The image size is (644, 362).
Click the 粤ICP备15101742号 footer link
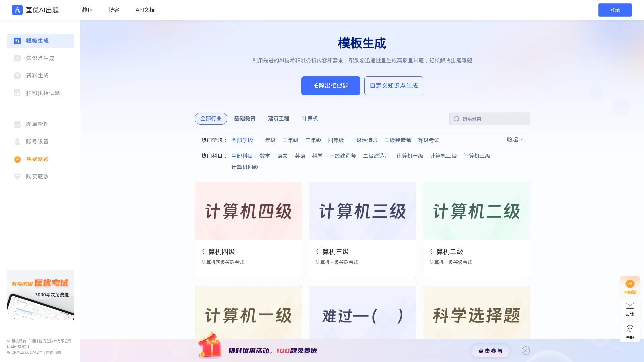24,352
